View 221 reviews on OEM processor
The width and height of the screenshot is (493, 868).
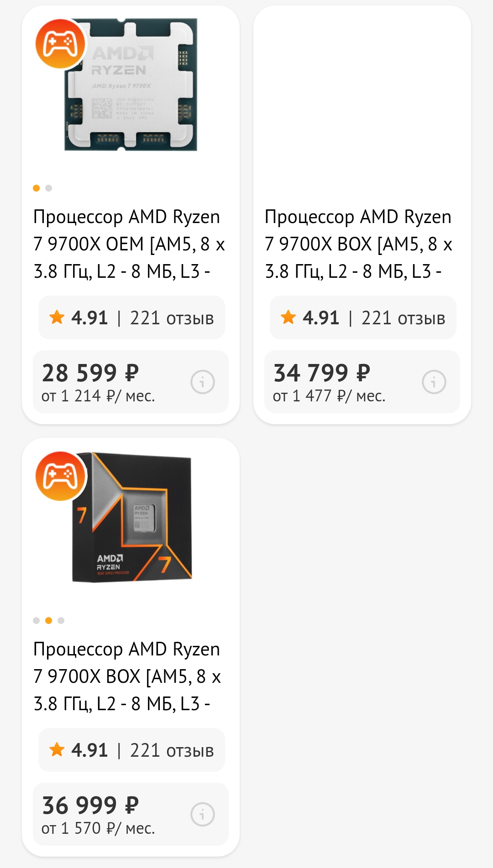pyautogui.click(x=172, y=318)
